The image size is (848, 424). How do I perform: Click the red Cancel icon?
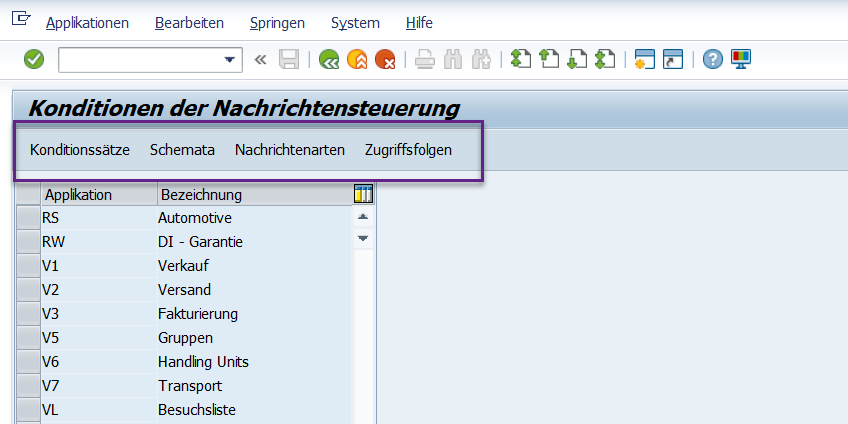pos(386,59)
